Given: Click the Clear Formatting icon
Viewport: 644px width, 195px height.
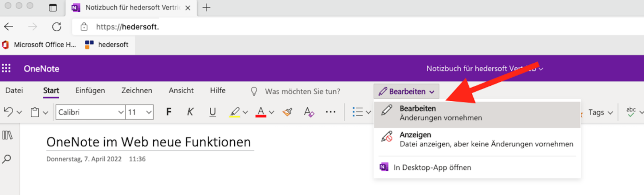Looking at the screenshot, I should (309, 112).
